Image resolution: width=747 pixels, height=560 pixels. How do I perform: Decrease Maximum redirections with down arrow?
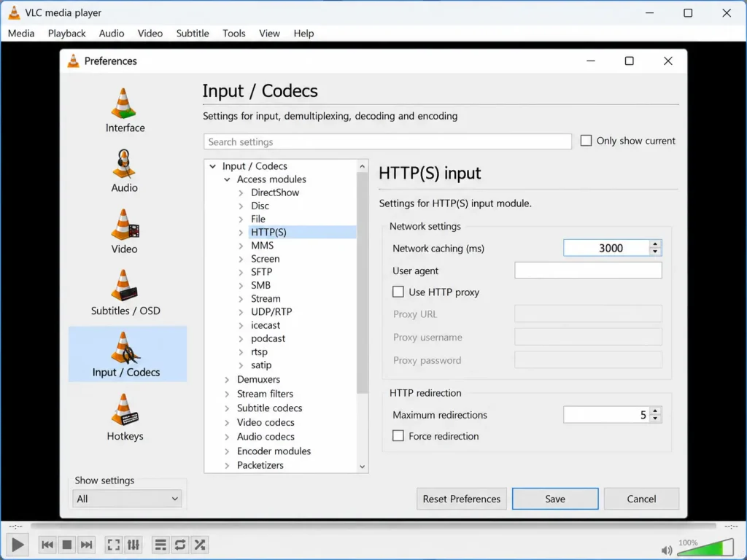655,418
